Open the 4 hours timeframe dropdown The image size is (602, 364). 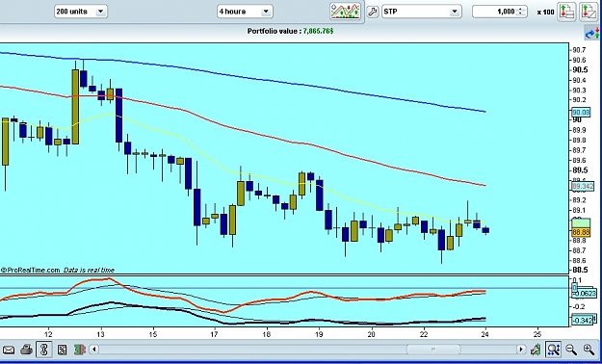(245, 12)
